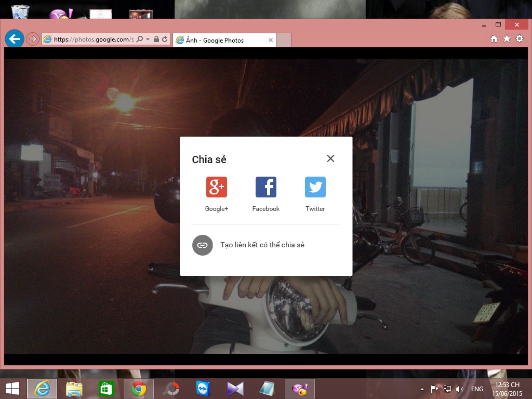The image size is (532, 399).
Task: Close the 'Ảnh - Google Photos' tab
Action: [271, 40]
